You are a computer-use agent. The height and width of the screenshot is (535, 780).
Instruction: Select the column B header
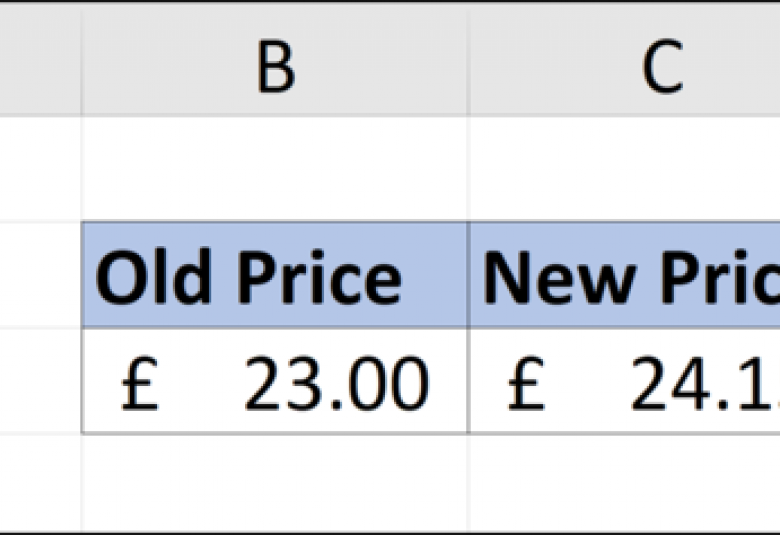point(275,60)
